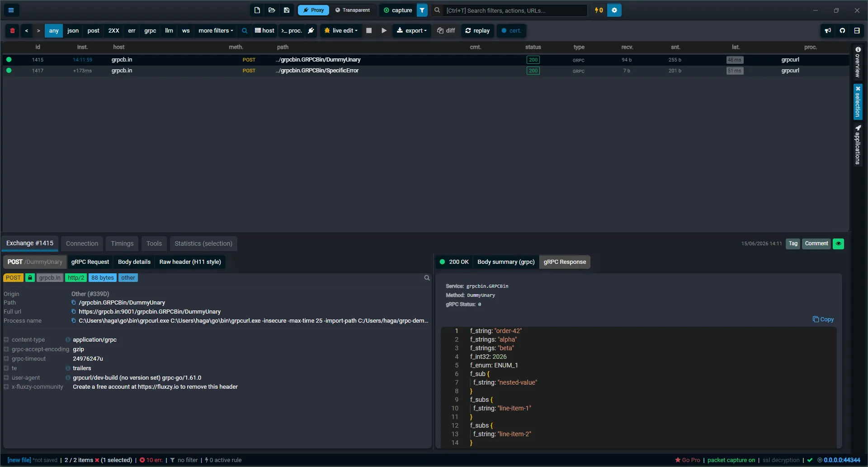Screen dimensions: 868x467
Task: Open the breakpoint lightning counter
Action: [x=599, y=10]
